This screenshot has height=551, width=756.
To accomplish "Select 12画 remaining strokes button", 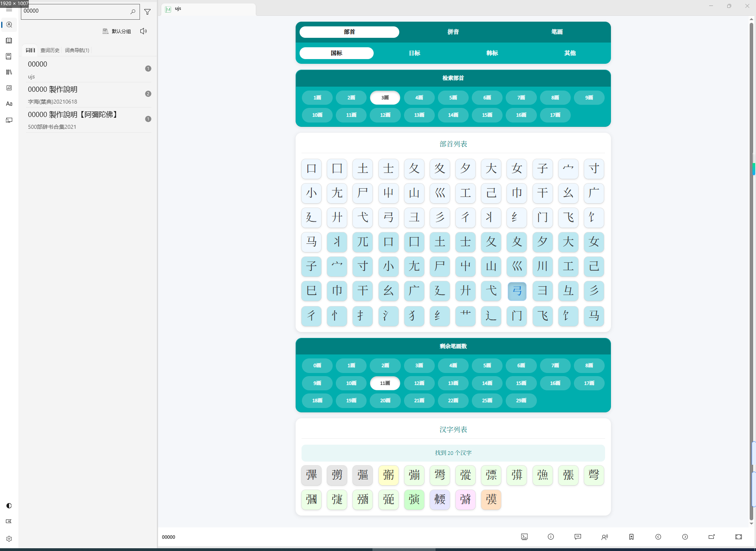I will (x=419, y=383).
